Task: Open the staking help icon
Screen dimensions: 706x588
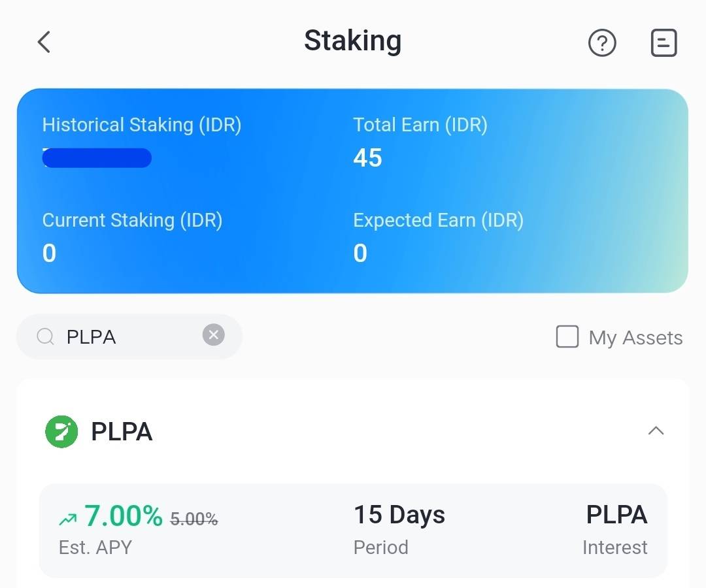Action: (x=602, y=42)
